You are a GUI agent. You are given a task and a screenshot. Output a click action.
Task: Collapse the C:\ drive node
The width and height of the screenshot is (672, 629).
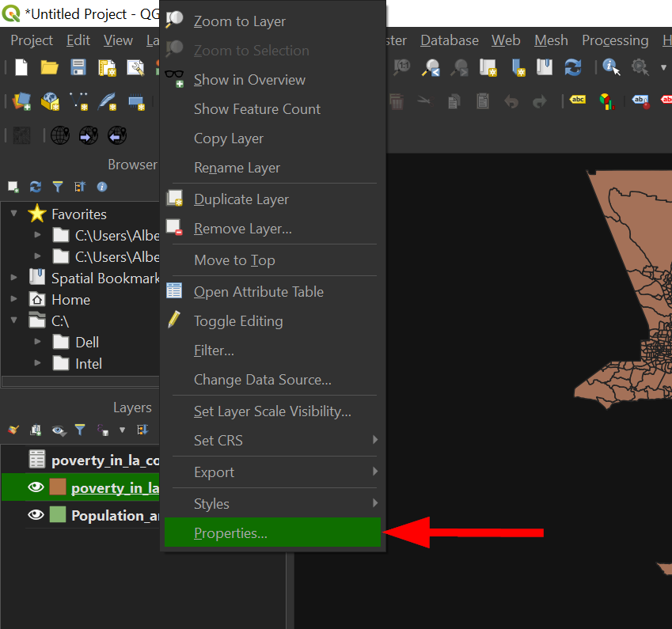tap(14, 320)
